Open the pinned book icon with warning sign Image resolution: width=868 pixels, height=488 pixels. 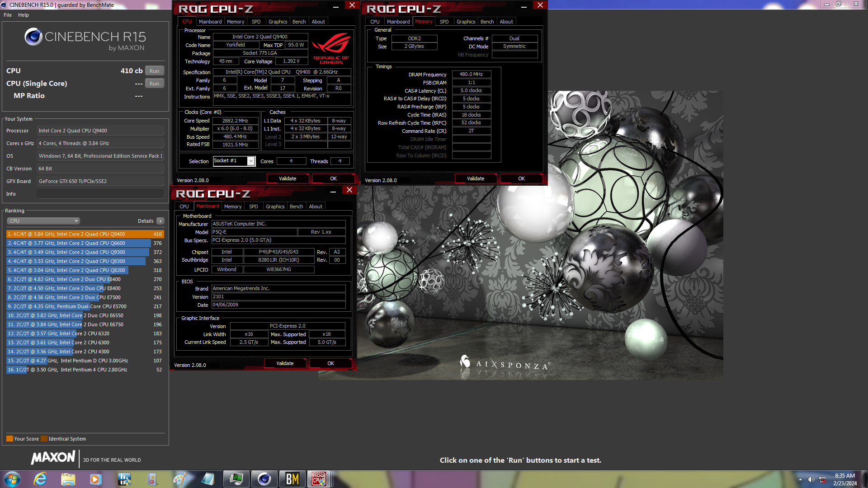click(152, 479)
